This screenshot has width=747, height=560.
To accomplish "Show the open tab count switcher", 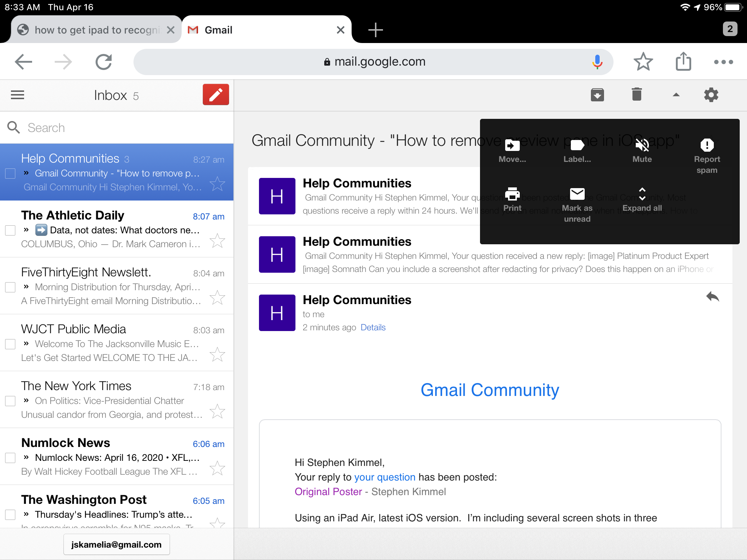I will click(730, 29).
